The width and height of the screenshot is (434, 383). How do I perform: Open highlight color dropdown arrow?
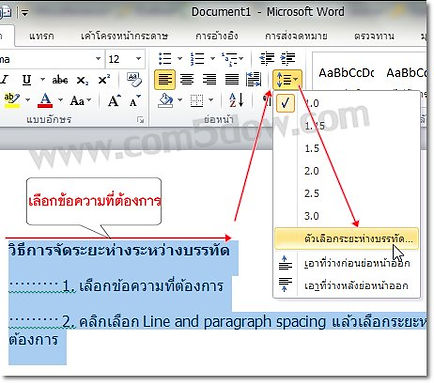pos(28,100)
